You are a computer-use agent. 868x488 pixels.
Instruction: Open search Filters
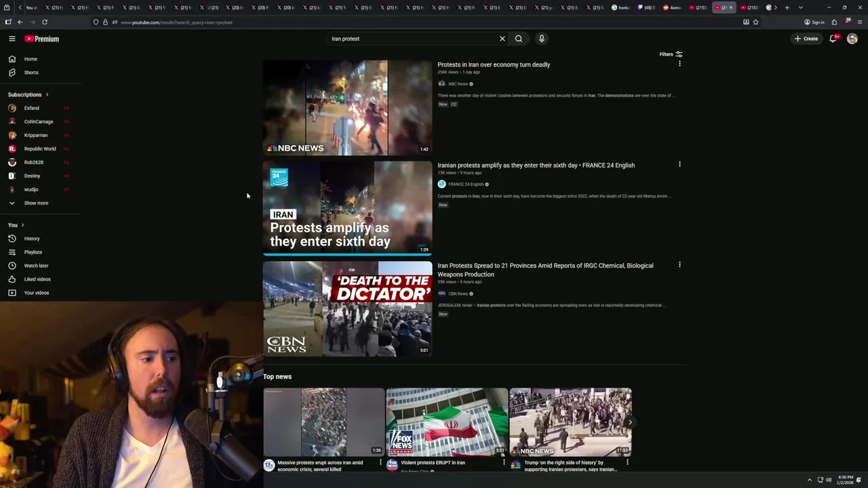(671, 54)
